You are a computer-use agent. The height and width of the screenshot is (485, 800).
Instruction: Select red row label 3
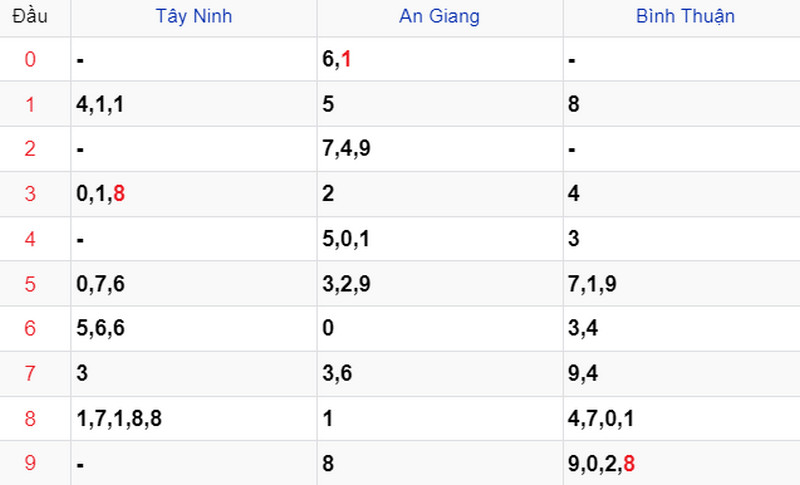tap(30, 194)
